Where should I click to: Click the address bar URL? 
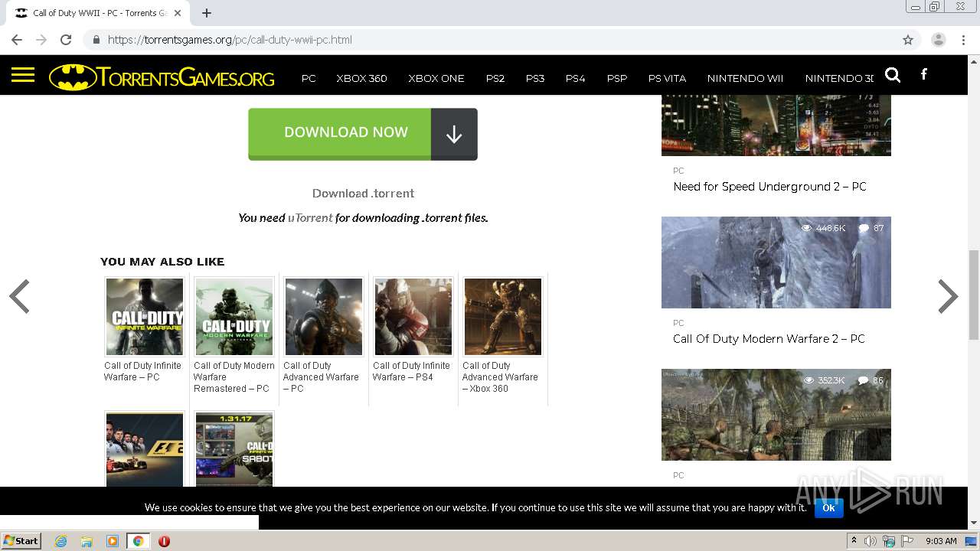230,40
